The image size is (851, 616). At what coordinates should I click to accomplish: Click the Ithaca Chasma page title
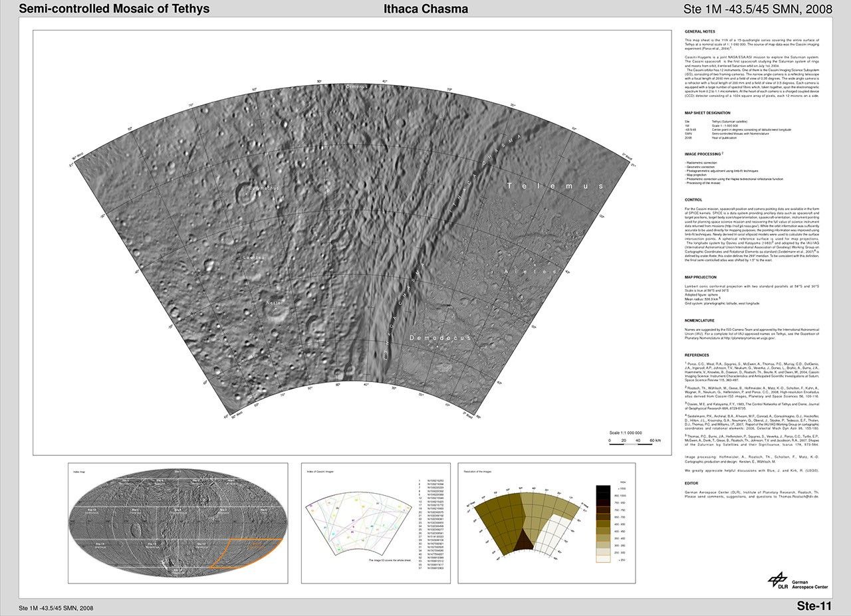(425, 9)
